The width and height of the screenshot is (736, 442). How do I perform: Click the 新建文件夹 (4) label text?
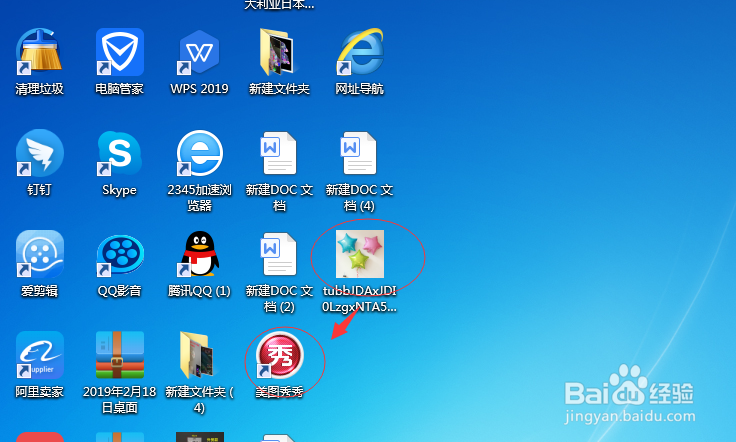[199, 399]
